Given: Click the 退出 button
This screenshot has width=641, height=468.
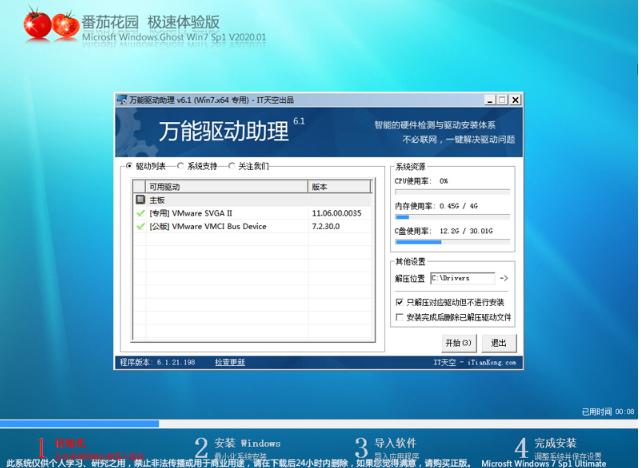Looking at the screenshot, I should click(499, 343).
